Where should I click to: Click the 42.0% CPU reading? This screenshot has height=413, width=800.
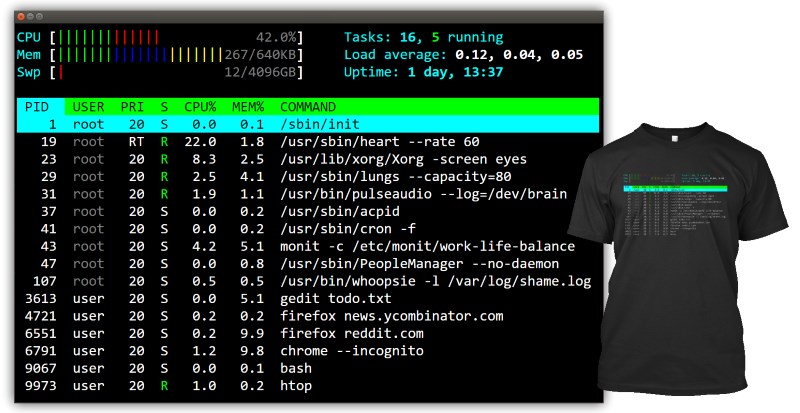click(276, 37)
